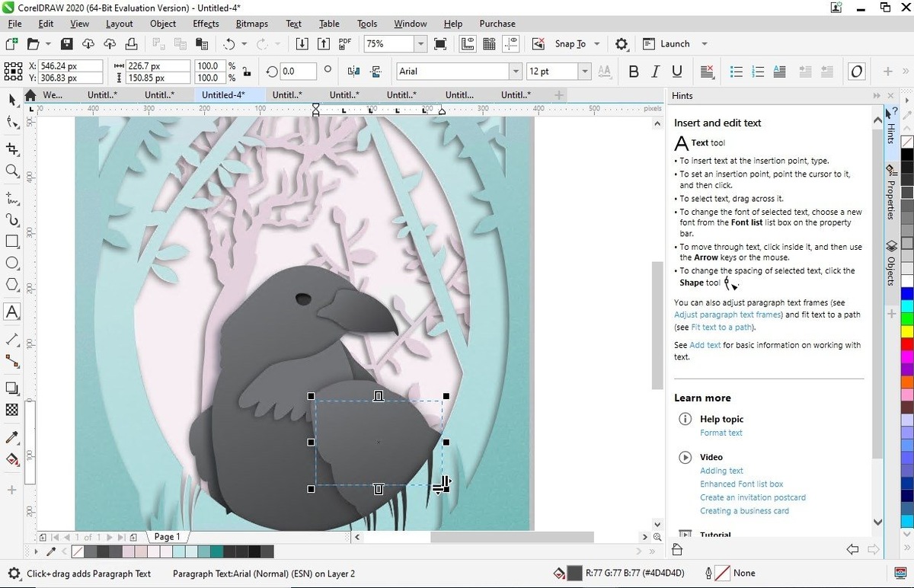Open the Snap To dropdown

[596, 44]
